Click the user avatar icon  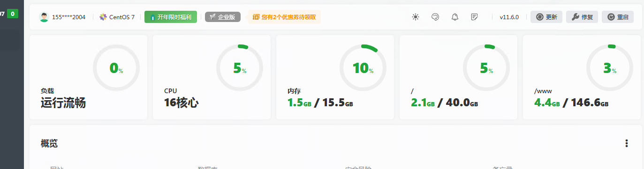pos(44,17)
